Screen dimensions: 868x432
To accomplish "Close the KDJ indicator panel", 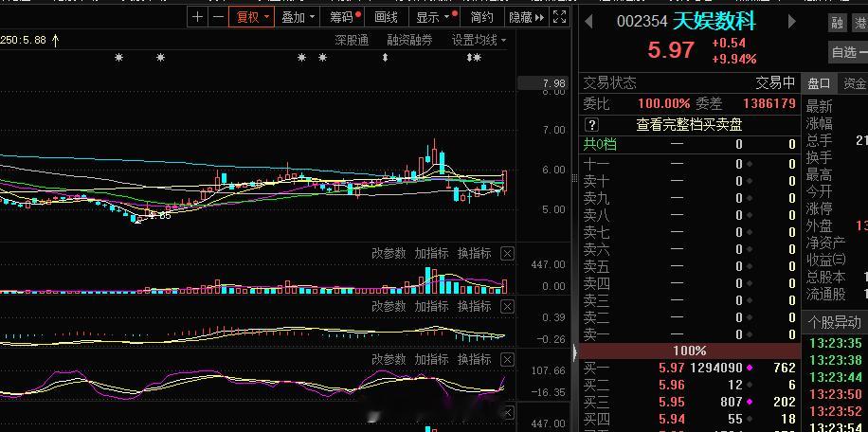I will coord(507,360).
